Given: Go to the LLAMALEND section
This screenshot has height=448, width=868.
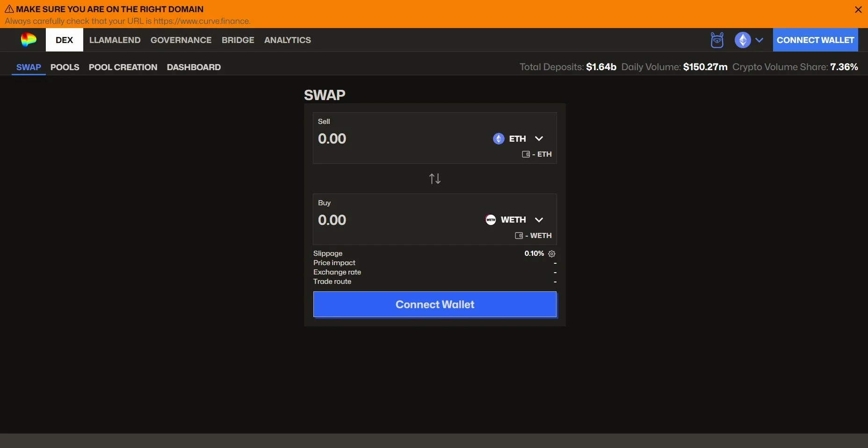Looking at the screenshot, I should coord(115,40).
